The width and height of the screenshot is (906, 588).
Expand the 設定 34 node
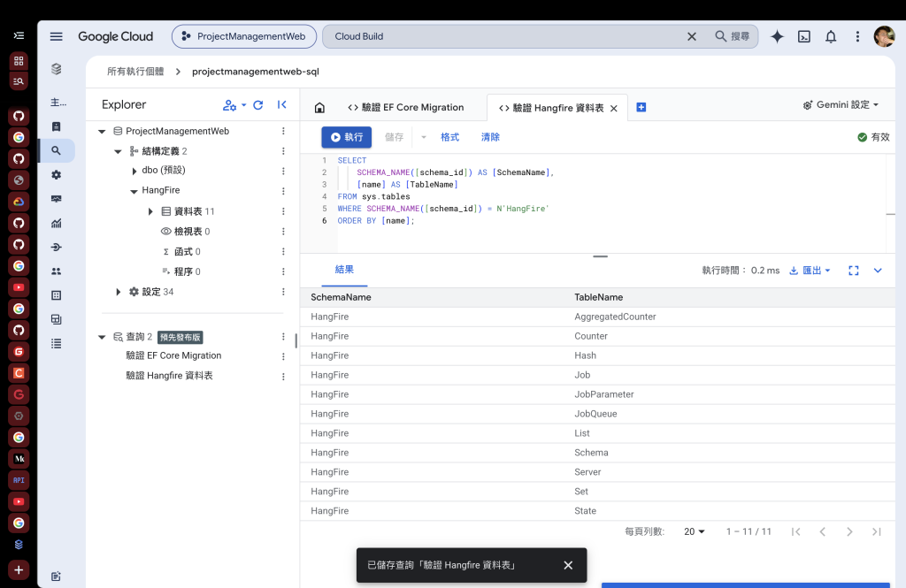coord(118,292)
